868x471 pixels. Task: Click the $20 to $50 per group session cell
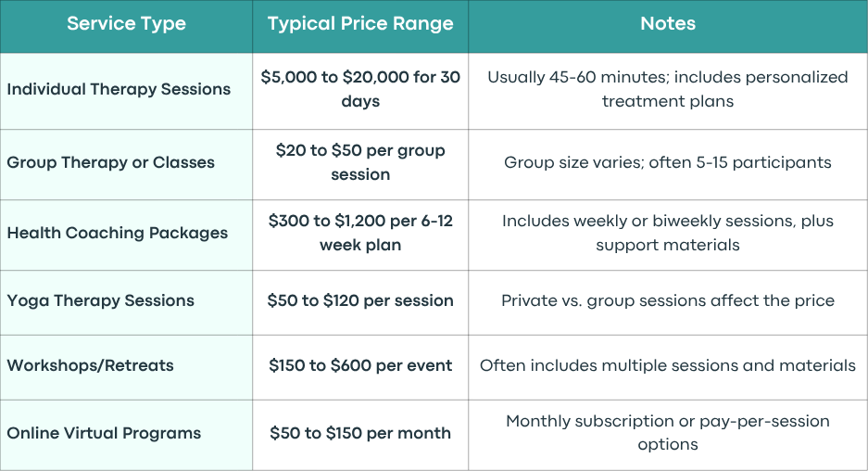(360, 165)
